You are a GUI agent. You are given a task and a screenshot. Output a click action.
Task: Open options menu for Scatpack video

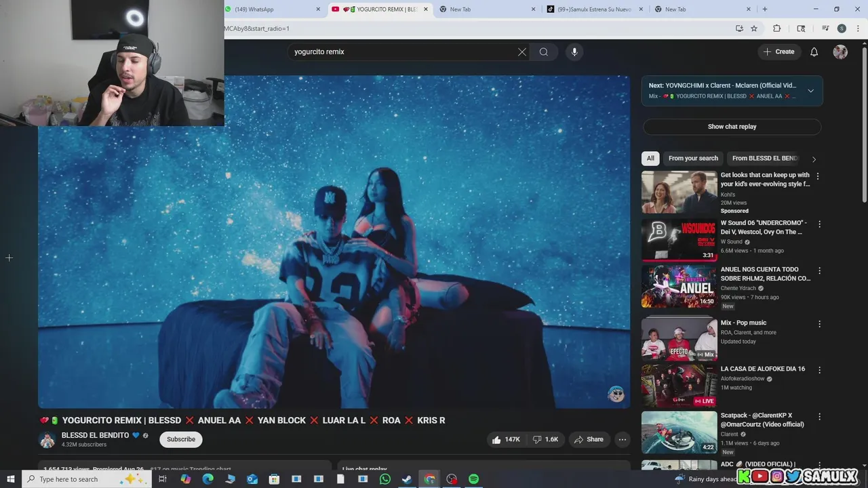(x=819, y=416)
